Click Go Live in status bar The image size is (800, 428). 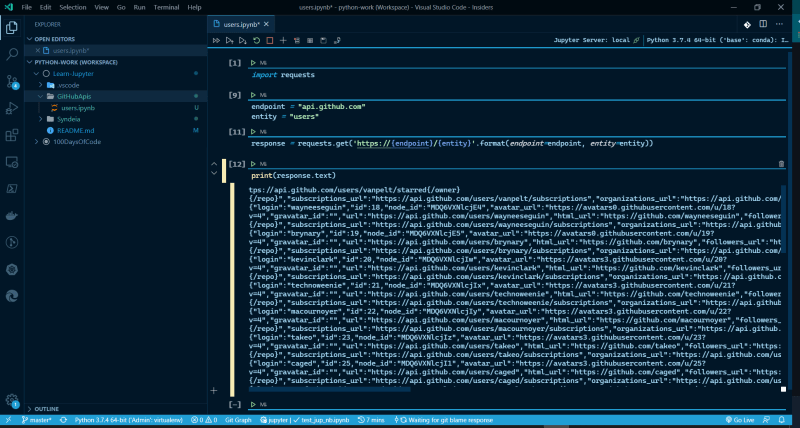740,420
